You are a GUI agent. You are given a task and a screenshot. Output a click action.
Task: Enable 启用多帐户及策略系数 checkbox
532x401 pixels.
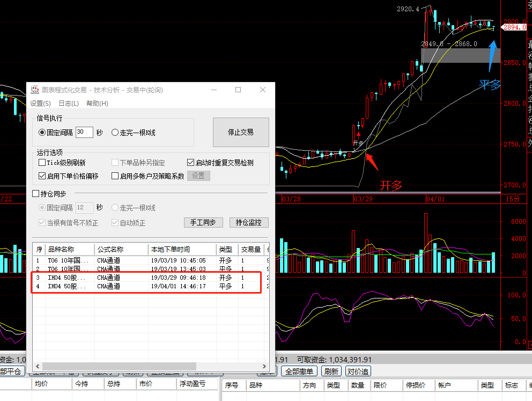(x=148, y=176)
